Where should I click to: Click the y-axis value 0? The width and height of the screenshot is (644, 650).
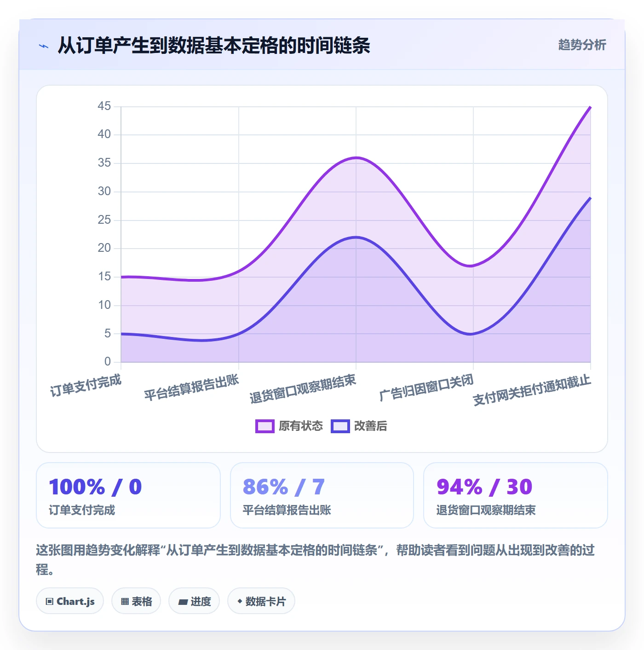click(108, 362)
